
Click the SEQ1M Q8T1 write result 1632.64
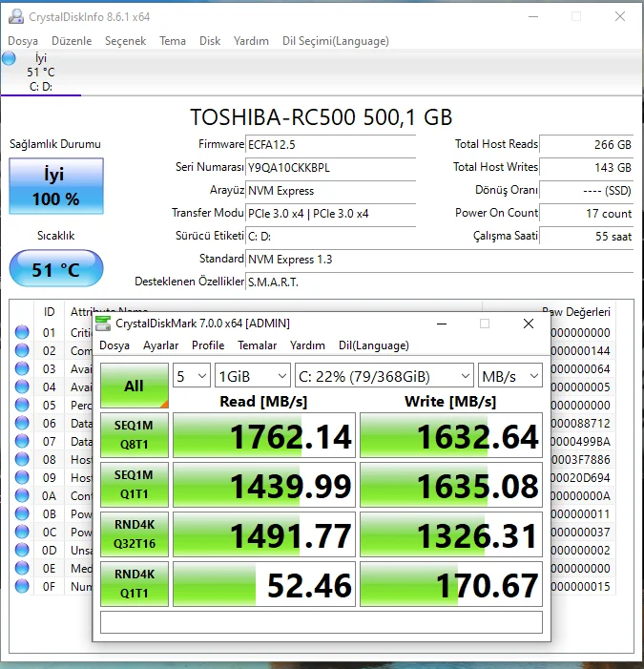tap(451, 435)
